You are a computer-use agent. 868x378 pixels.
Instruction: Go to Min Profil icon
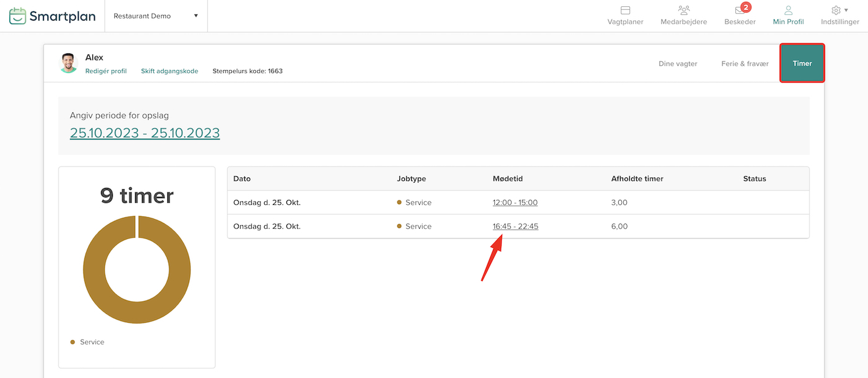[788, 11]
